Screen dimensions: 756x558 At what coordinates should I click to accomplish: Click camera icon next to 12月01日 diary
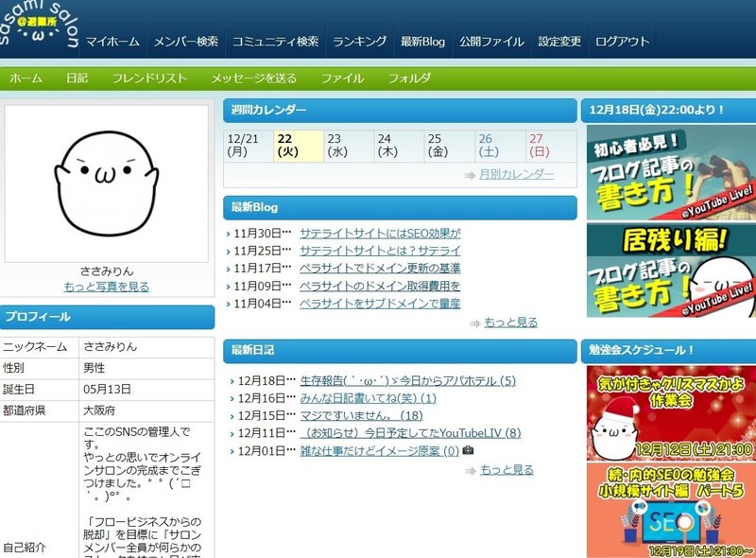[468, 450]
